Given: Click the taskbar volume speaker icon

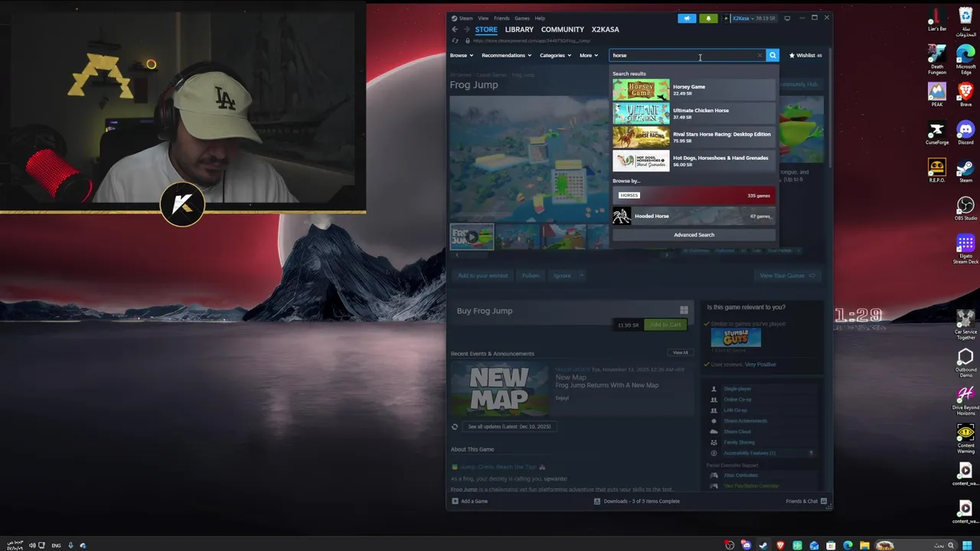Looking at the screenshot, I should pos(32,546).
